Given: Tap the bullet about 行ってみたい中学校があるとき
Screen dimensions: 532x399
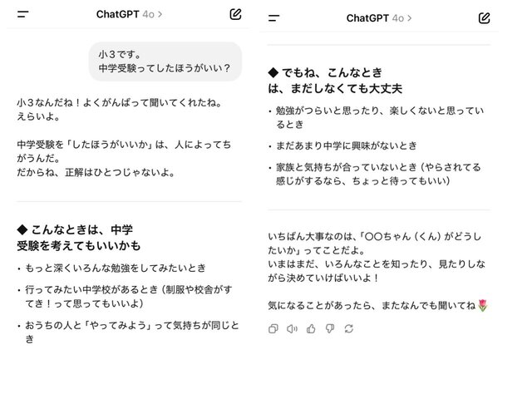Looking at the screenshot, I should (x=129, y=297).
